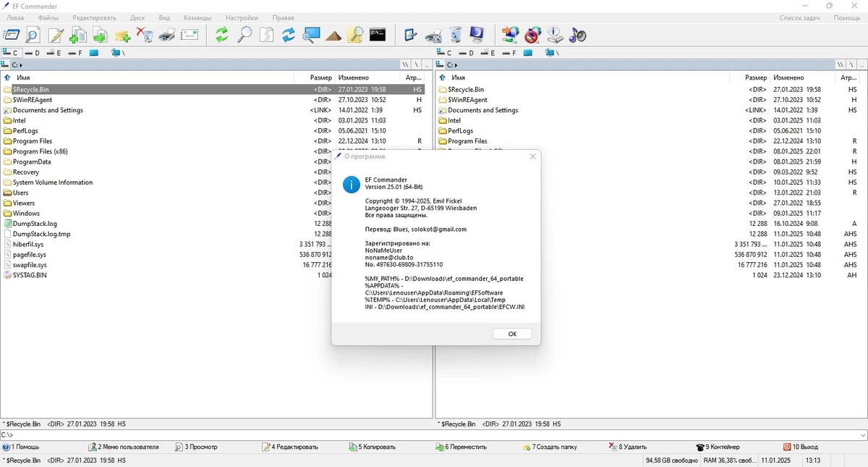Open the Настройки menu
The image size is (868, 467).
pos(242,17)
